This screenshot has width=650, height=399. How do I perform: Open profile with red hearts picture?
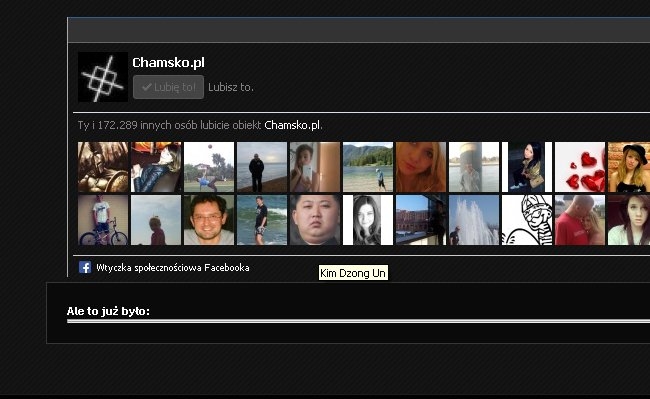pyautogui.click(x=580, y=167)
